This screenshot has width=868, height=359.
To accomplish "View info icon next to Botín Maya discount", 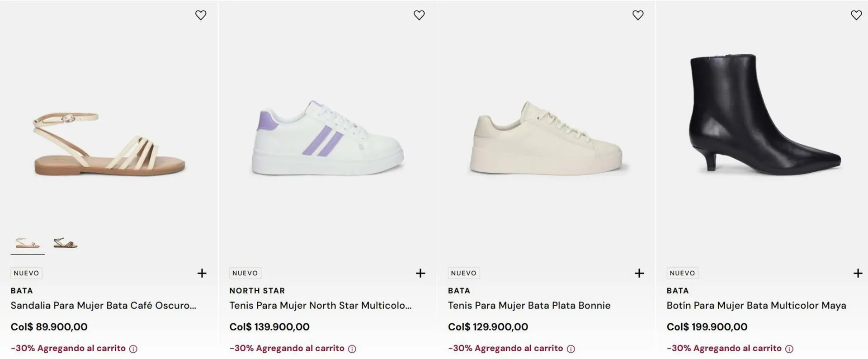I will click(x=789, y=349).
